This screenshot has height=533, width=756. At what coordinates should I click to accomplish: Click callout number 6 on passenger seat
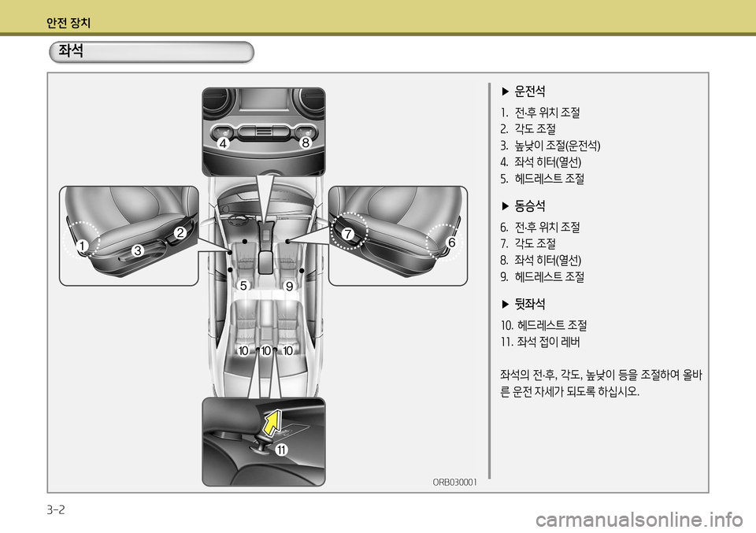pyautogui.click(x=451, y=242)
